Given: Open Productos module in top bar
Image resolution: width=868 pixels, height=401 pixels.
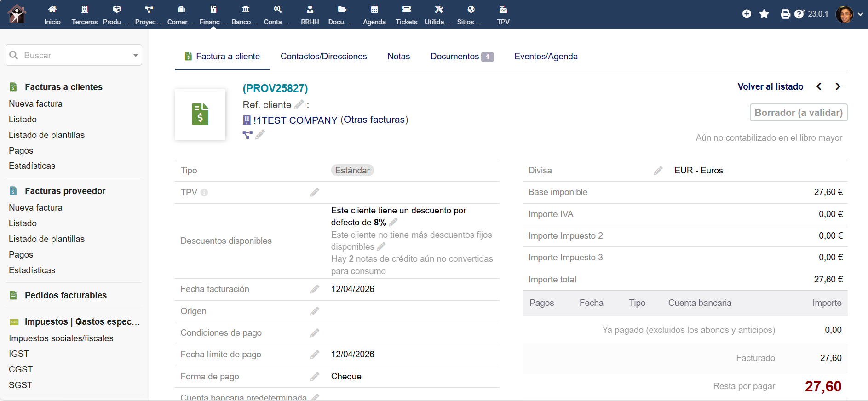Looking at the screenshot, I should point(116,15).
